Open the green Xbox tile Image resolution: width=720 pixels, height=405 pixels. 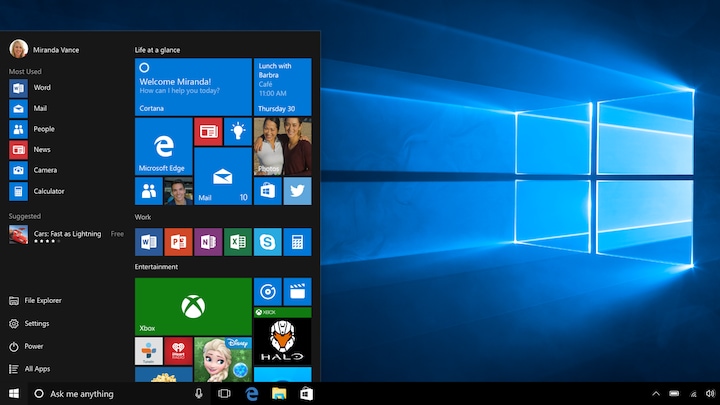pyautogui.click(x=193, y=306)
